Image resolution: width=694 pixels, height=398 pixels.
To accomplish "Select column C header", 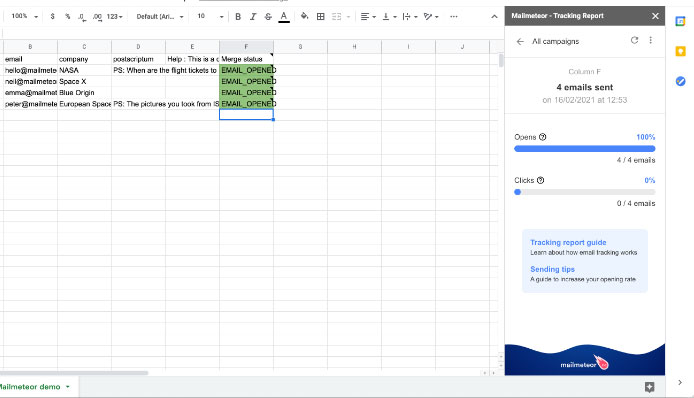I will [84, 46].
